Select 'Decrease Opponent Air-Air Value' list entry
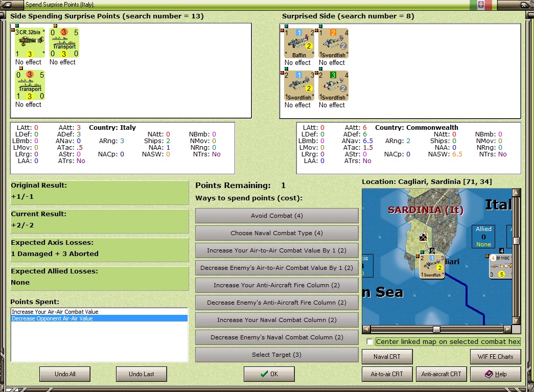This screenshot has width=534, height=392. pyautogui.click(x=99, y=318)
